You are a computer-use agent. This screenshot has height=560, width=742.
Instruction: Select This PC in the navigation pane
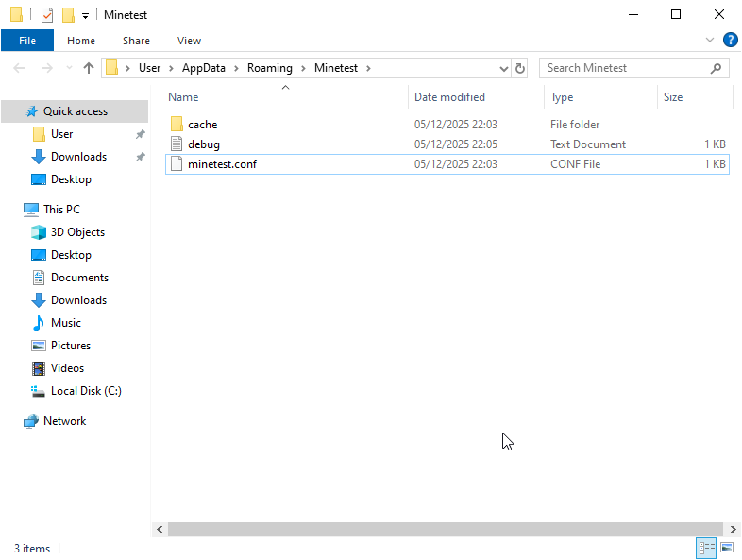pyautogui.click(x=61, y=210)
